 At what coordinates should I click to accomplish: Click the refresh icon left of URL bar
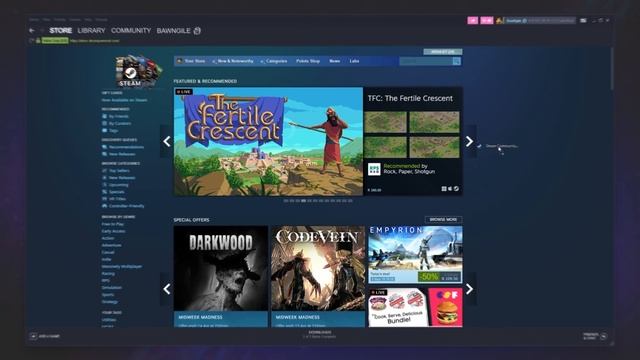pyautogui.click(x=32, y=40)
